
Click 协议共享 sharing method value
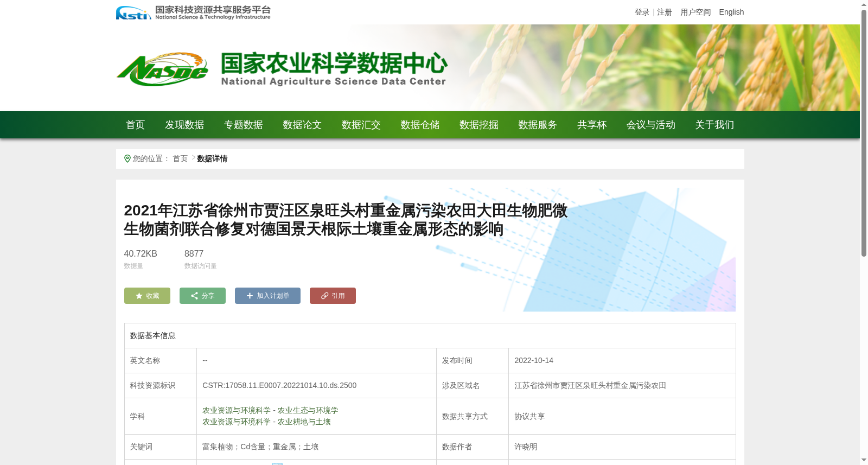coord(529,417)
